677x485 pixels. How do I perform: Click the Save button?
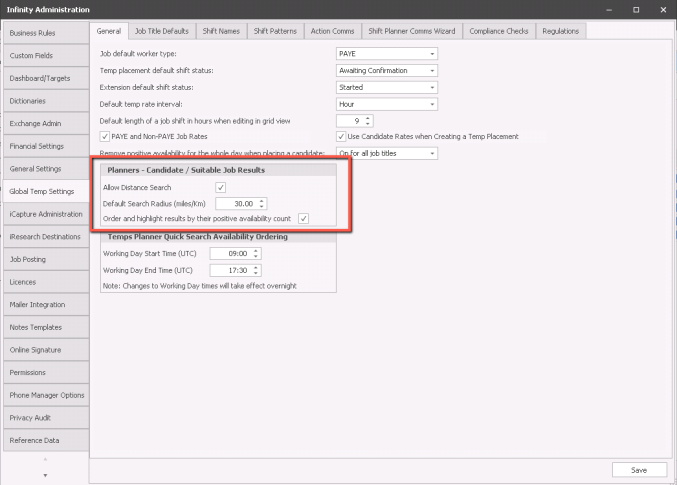click(x=638, y=469)
